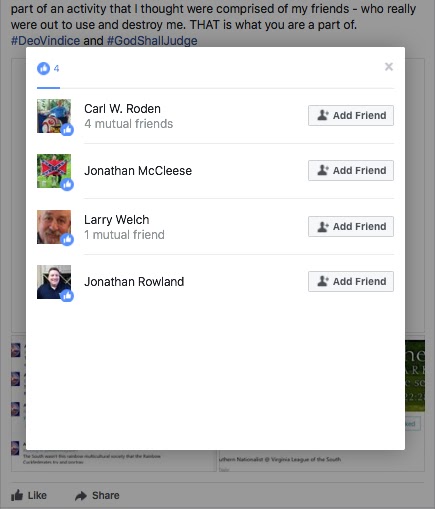View Carl W. Roden's 4 mutual friends
This screenshot has width=435, height=509.
pyautogui.click(x=129, y=124)
